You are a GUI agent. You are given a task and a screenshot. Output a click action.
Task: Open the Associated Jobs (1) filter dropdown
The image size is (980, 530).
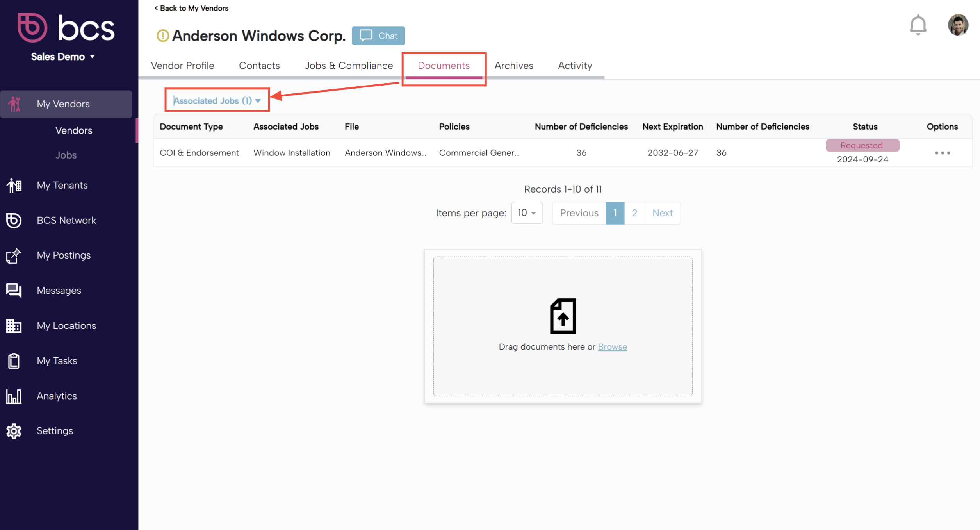217,100
